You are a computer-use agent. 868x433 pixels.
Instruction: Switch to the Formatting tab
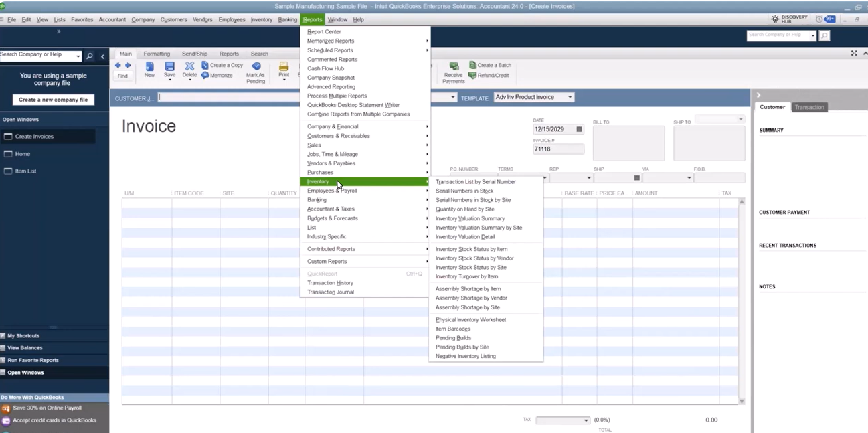coord(157,54)
